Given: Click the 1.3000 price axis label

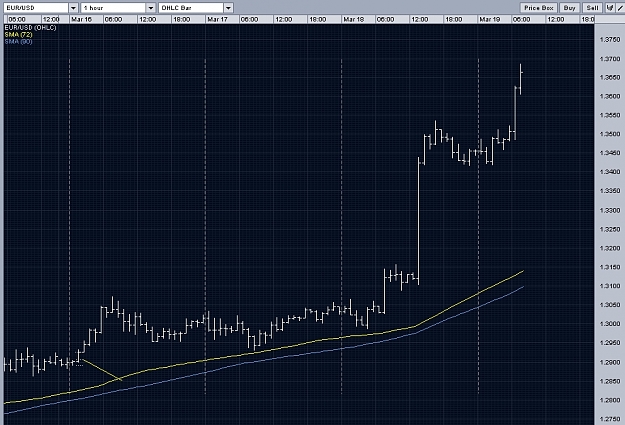Looking at the screenshot, I should 610,324.
